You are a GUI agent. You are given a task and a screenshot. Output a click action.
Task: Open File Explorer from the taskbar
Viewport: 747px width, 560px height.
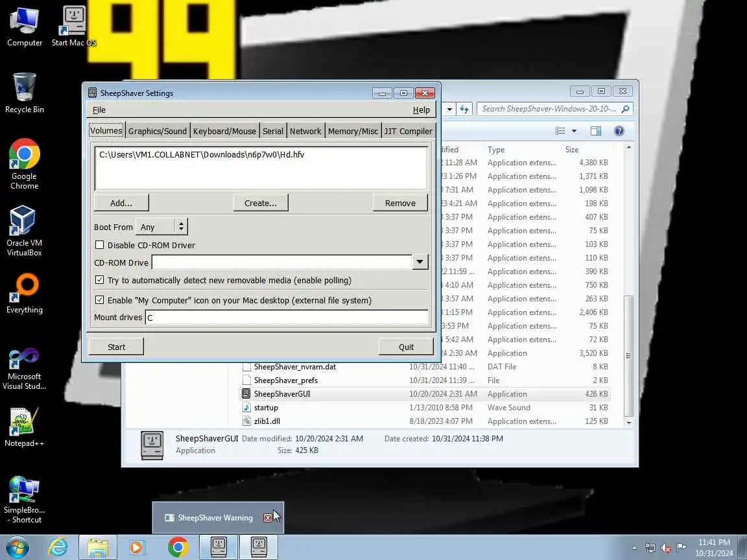98,547
